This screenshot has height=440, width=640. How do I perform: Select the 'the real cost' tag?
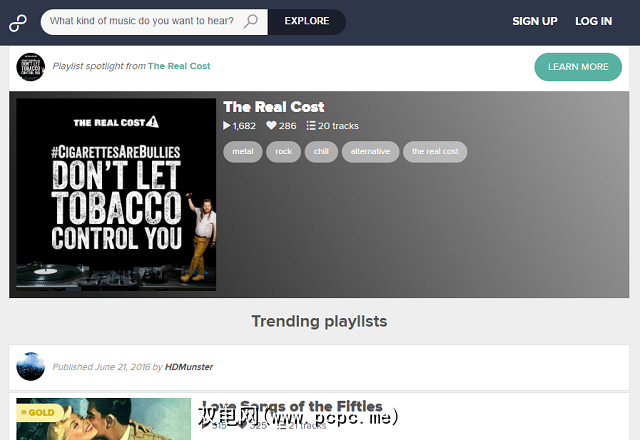tap(435, 152)
